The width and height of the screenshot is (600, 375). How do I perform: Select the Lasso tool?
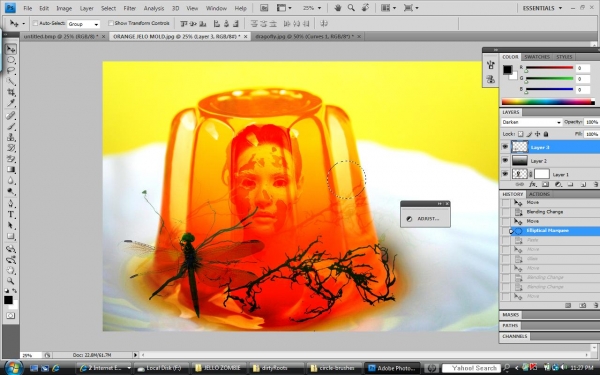[x=11, y=70]
